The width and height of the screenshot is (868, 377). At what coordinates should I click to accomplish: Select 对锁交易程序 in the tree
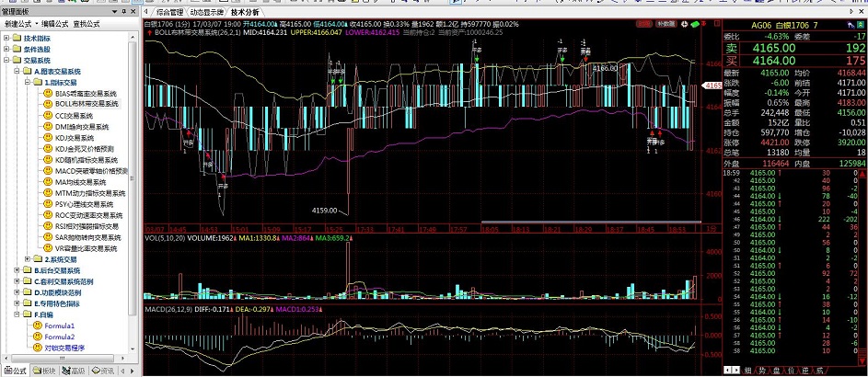[64, 348]
